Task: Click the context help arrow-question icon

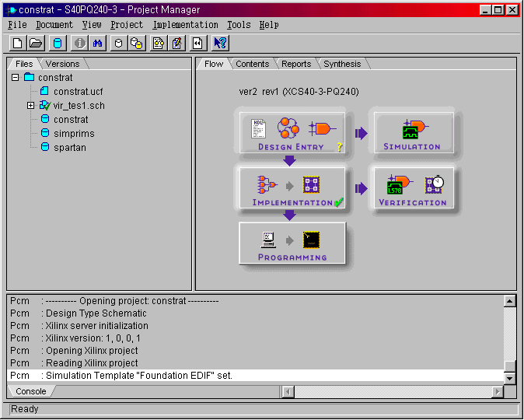Action: tap(220, 43)
